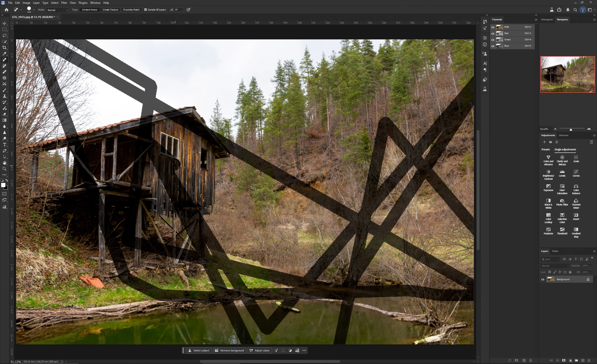Screen dimensions: 597x364
Task: Select the Lasso tool
Action: [4, 35]
